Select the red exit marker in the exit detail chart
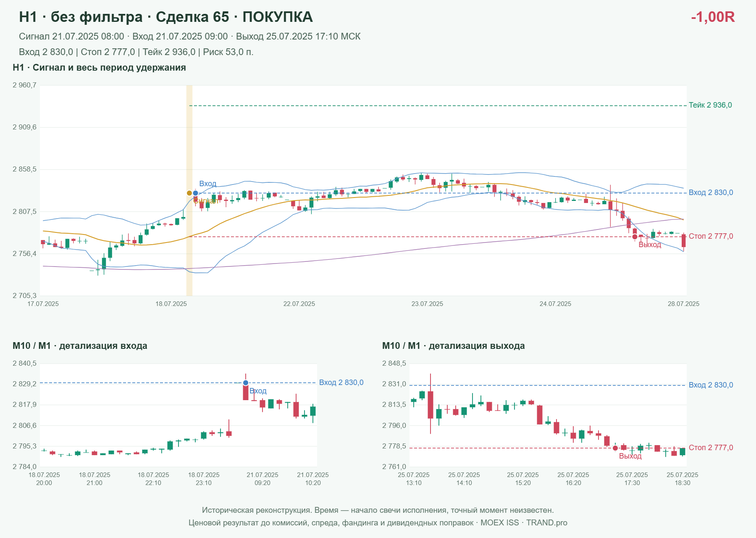The width and height of the screenshot is (756, 538). coord(615,448)
